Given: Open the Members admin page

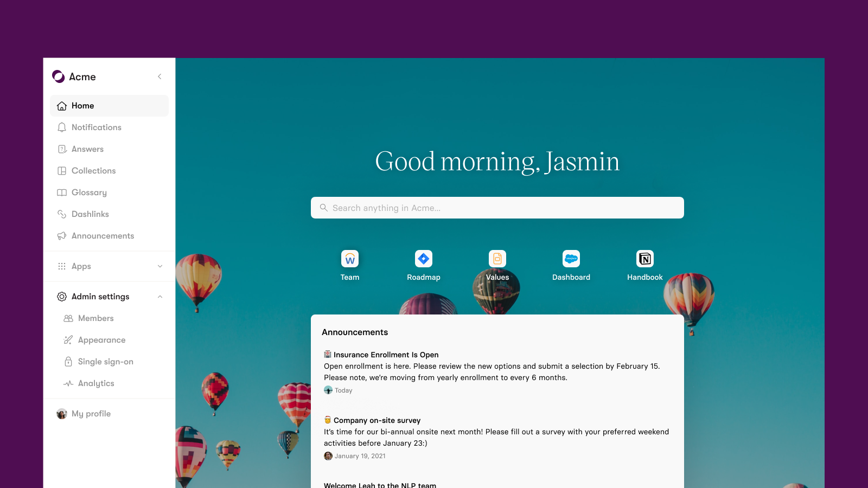Looking at the screenshot, I should tap(95, 318).
